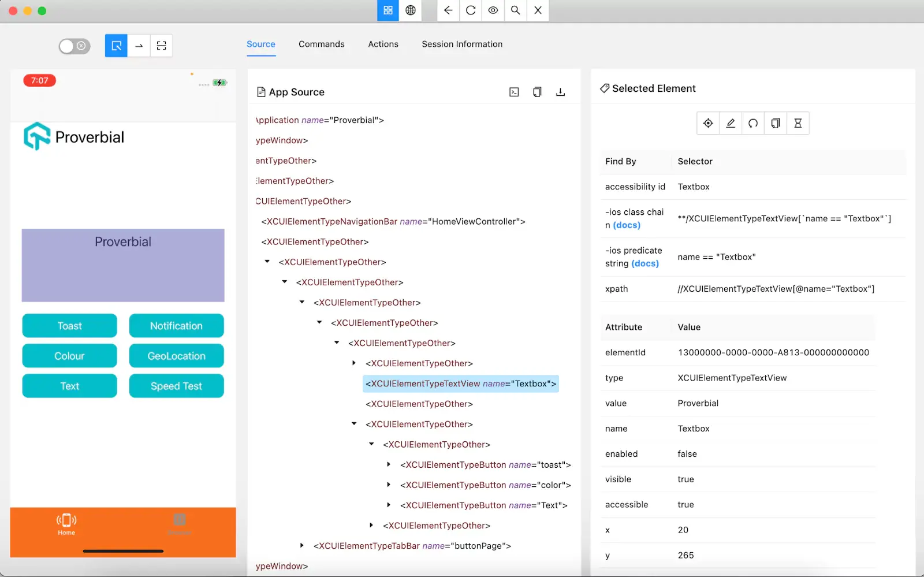924x577 pixels.
Task: Click the refresh source icon
Action: [x=471, y=10]
